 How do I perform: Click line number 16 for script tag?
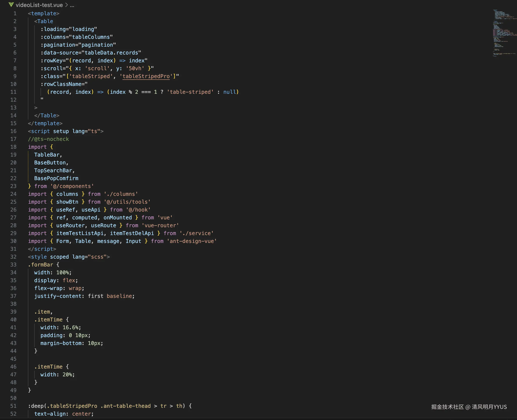click(13, 131)
